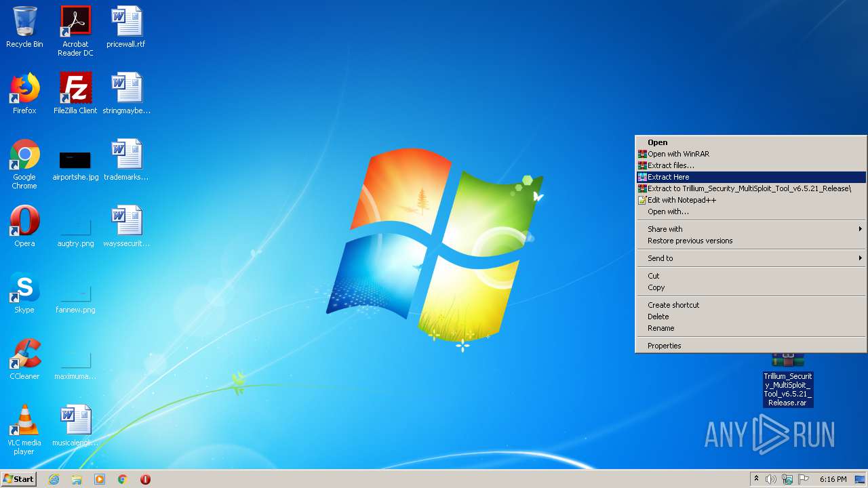The height and width of the screenshot is (488, 868).
Task: Launch the CCleaner desktop shortcut
Action: coord(24,359)
